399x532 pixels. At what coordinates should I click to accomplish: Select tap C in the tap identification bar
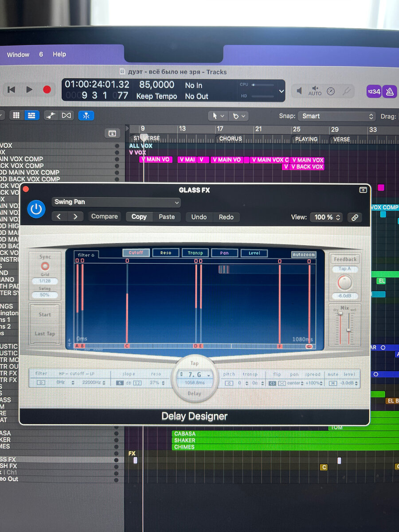point(127,346)
